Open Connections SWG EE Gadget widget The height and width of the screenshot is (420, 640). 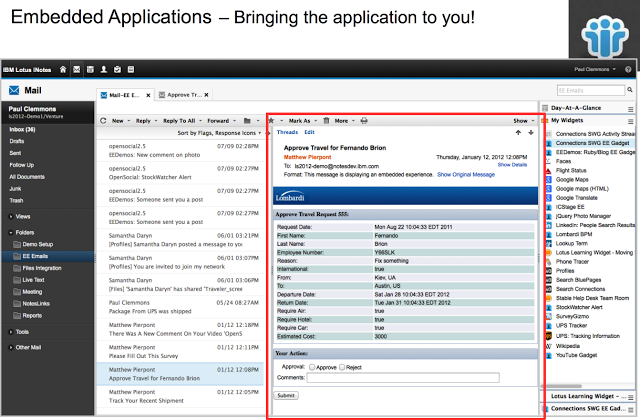[x=592, y=143]
